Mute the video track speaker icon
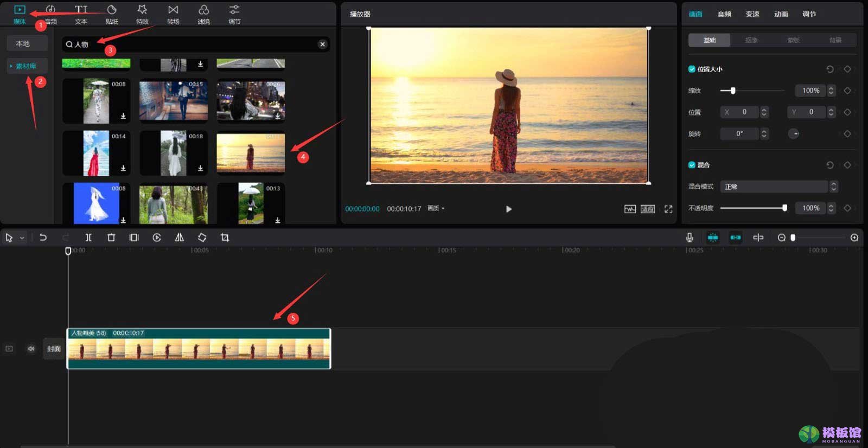 [31, 349]
